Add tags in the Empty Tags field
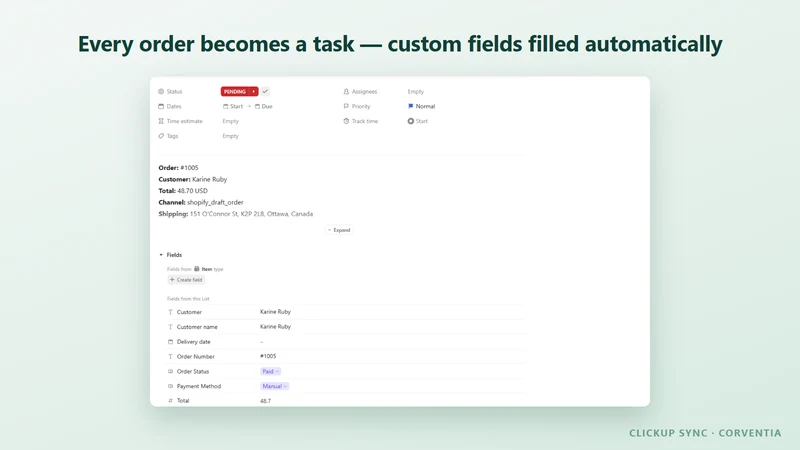 pos(231,136)
